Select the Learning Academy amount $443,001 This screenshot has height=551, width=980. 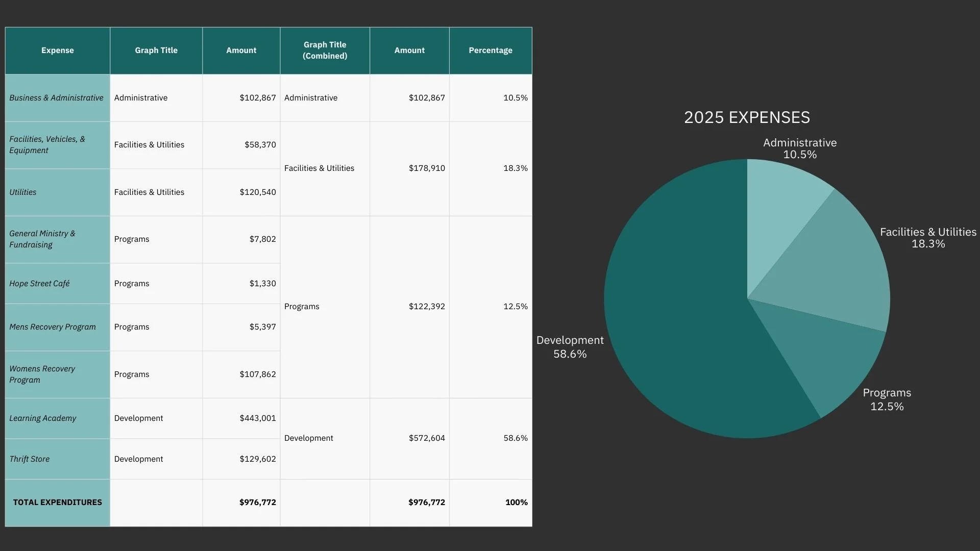click(257, 418)
